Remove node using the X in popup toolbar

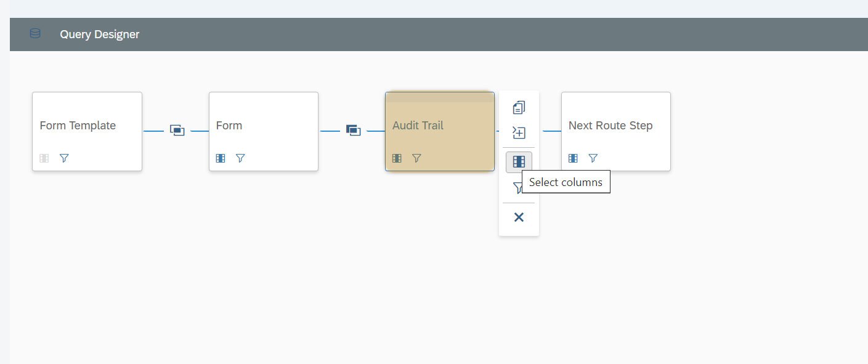[x=519, y=217]
